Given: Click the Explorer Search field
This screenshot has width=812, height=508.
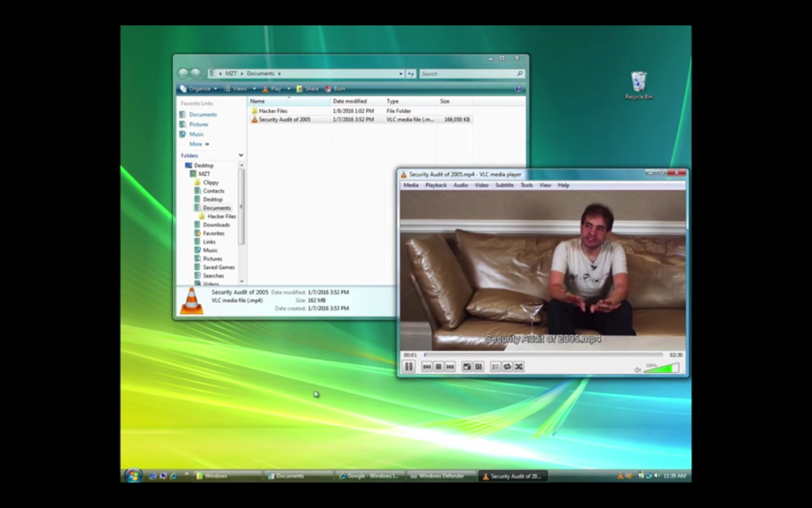Looking at the screenshot, I should pos(472,74).
